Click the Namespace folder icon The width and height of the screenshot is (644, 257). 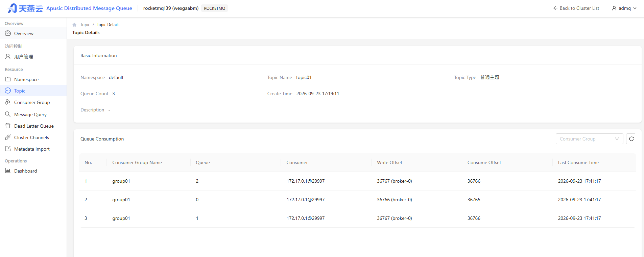pyautogui.click(x=8, y=79)
